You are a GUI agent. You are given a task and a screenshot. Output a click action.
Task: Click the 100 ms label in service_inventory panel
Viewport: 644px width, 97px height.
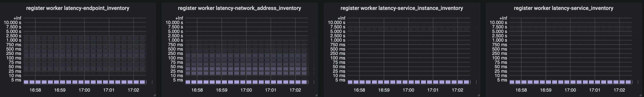[500, 58]
